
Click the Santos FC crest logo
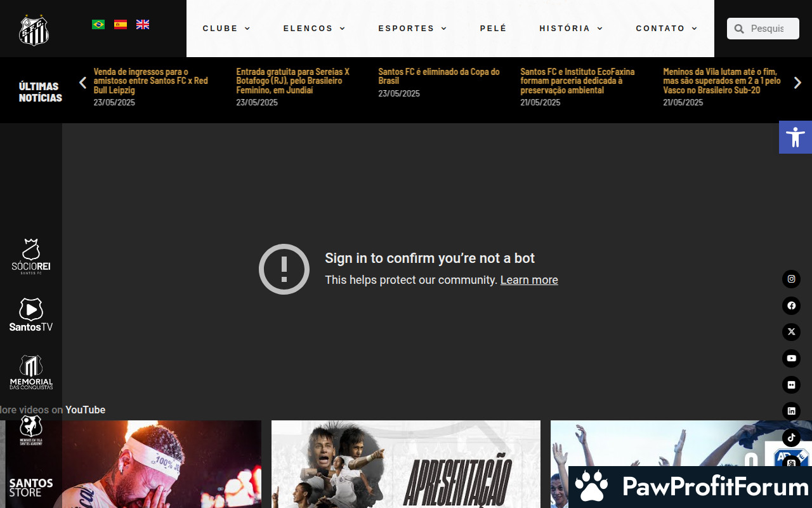[34, 30]
